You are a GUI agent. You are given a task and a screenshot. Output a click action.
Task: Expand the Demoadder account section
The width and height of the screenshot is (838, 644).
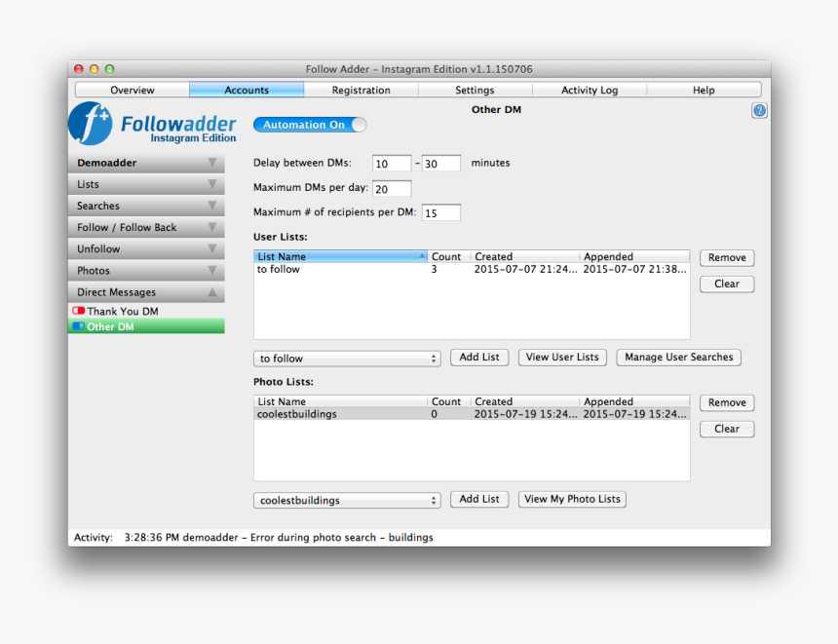click(146, 163)
